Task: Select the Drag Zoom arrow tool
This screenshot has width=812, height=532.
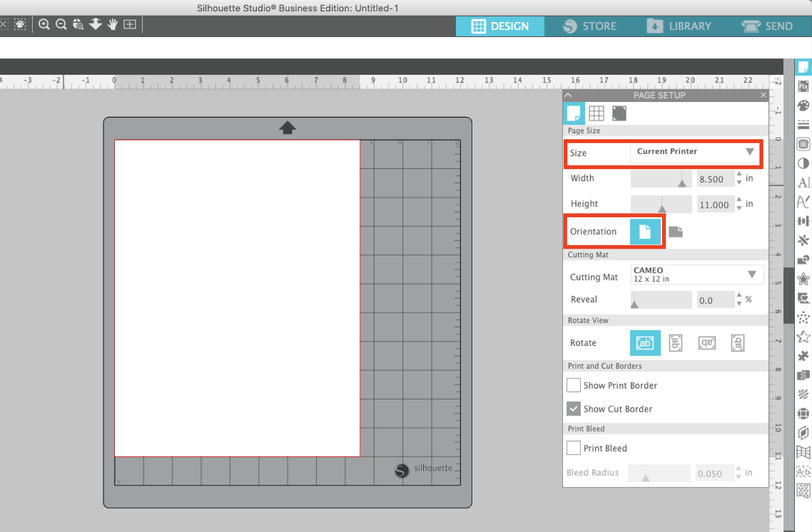Action: (x=95, y=24)
